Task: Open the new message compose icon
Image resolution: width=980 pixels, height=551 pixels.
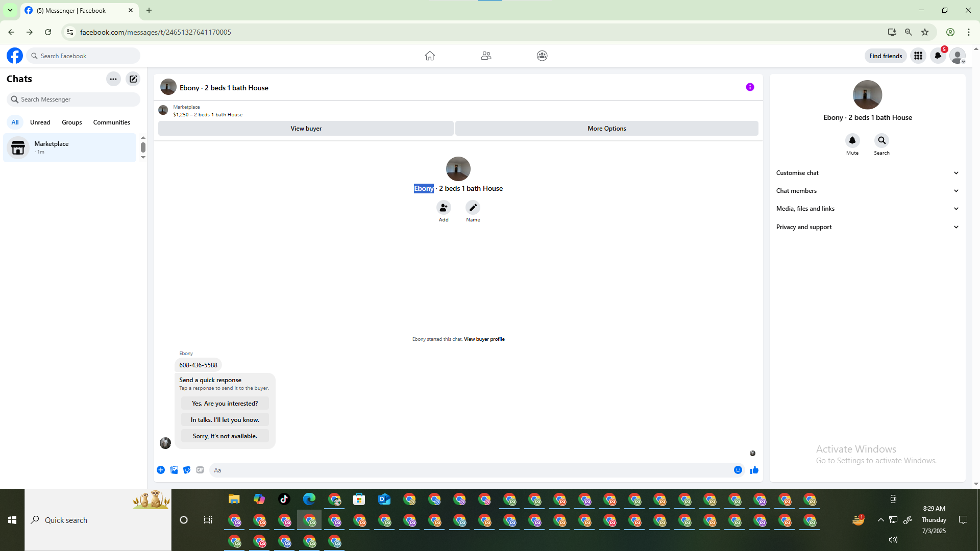Action: point(133,79)
